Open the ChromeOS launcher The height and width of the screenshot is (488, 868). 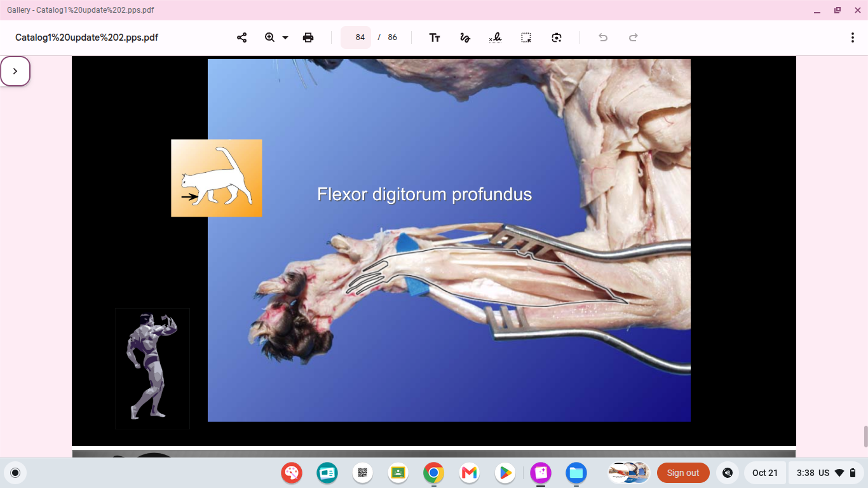tap(15, 473)
